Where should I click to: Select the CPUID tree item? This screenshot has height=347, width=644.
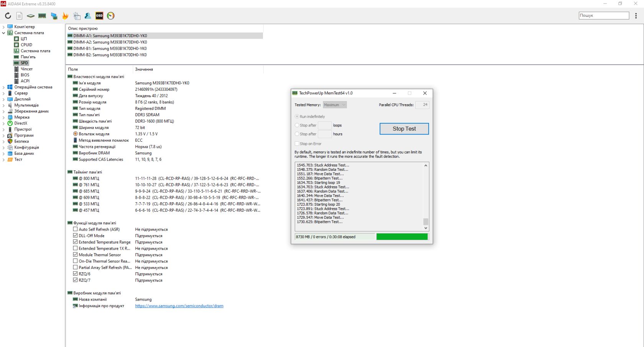(x=26, y=45)
